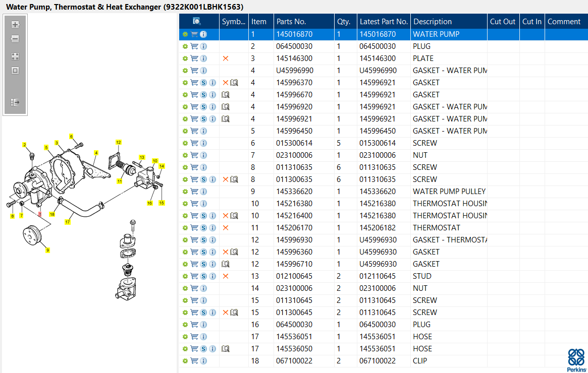Select callout 11 on the diagram
The height and width of the screenshot is (373, 588).
(x=120, y=181)
